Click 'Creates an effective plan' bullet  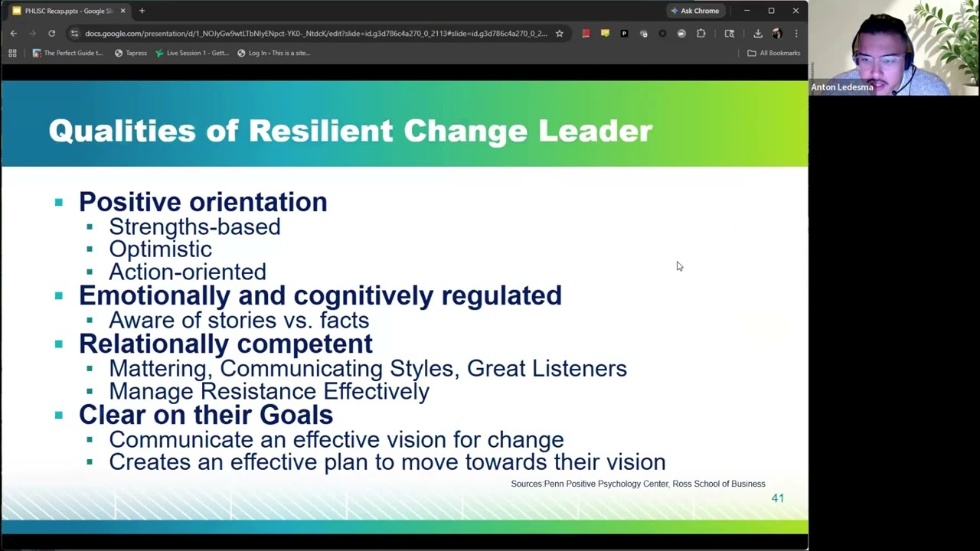point(387,462)
